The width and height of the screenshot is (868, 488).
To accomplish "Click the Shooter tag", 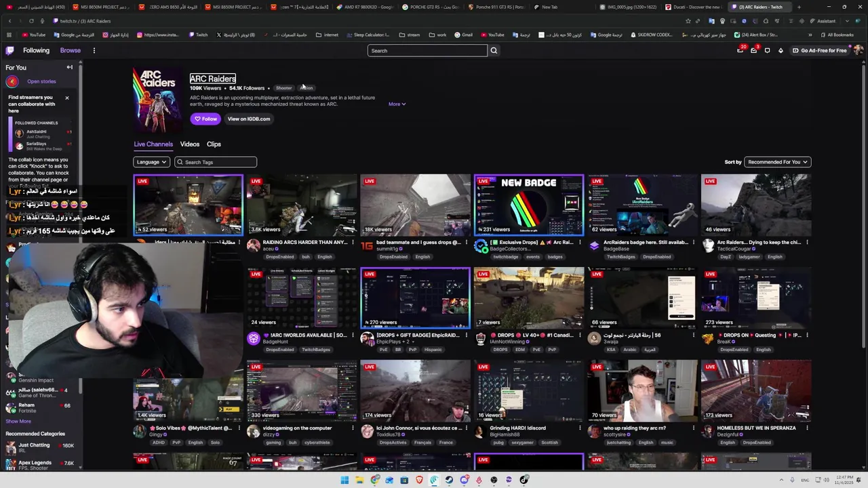I will coord(283,88).
